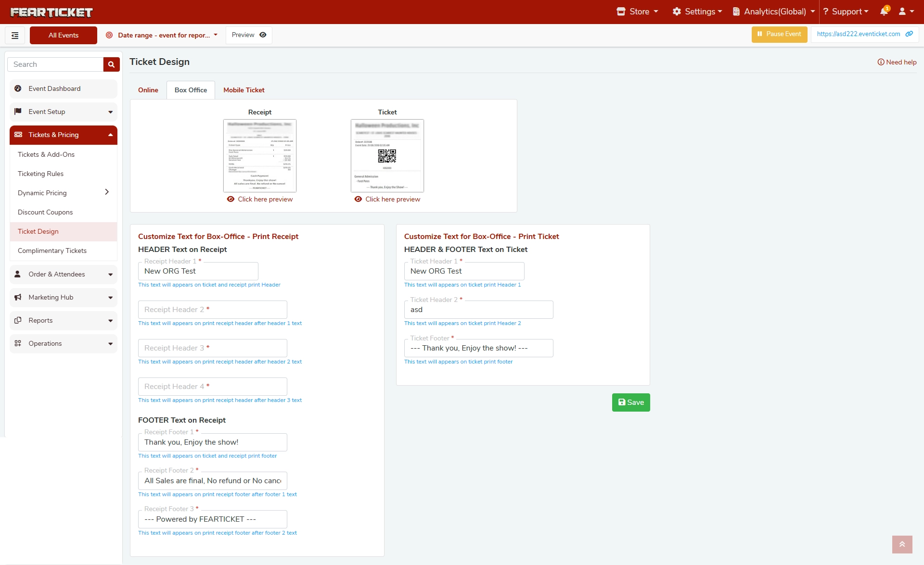
Task: Switch to Mobile Ticket tab
Action: point(244,90)
